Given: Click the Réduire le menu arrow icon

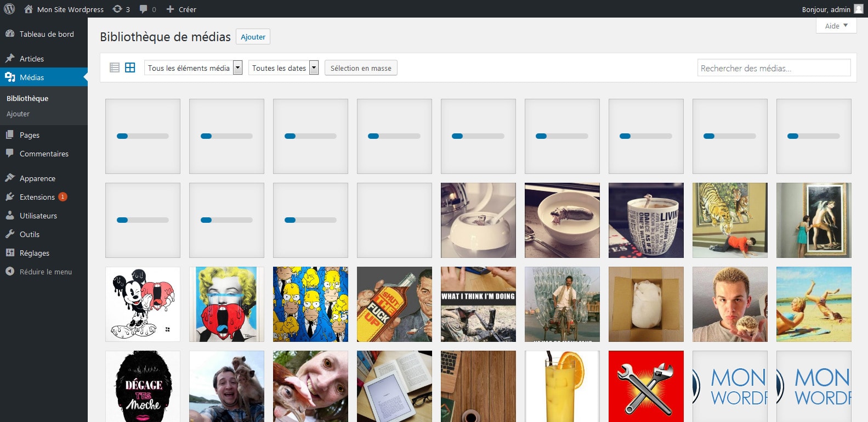Looking at the screenshot, I should pos(10,271).
